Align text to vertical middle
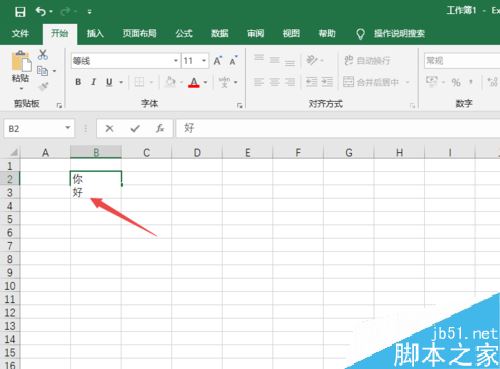 click(274, 60)
